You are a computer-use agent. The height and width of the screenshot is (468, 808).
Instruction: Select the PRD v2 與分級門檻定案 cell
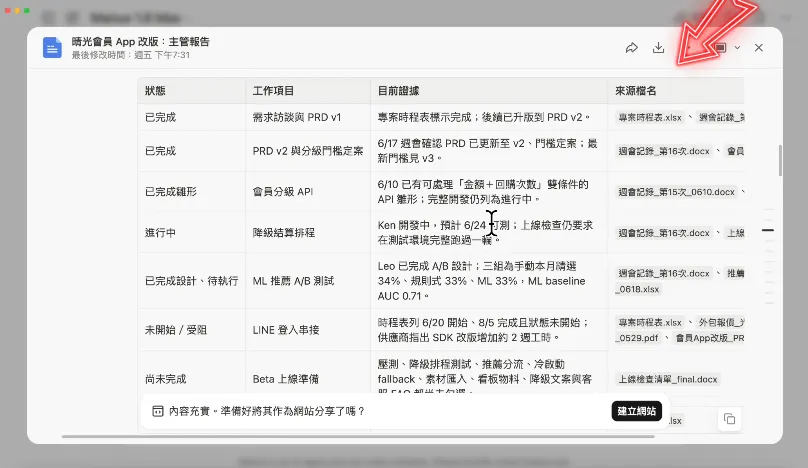[308, 151]
